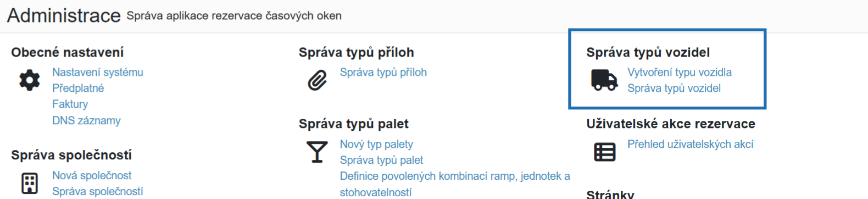
Task: Click the table list icon for user actions
Action: pos(604,152)
